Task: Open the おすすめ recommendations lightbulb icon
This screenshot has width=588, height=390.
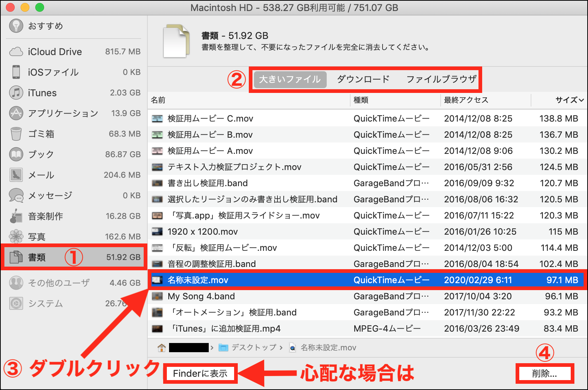Action: [16, 26]
